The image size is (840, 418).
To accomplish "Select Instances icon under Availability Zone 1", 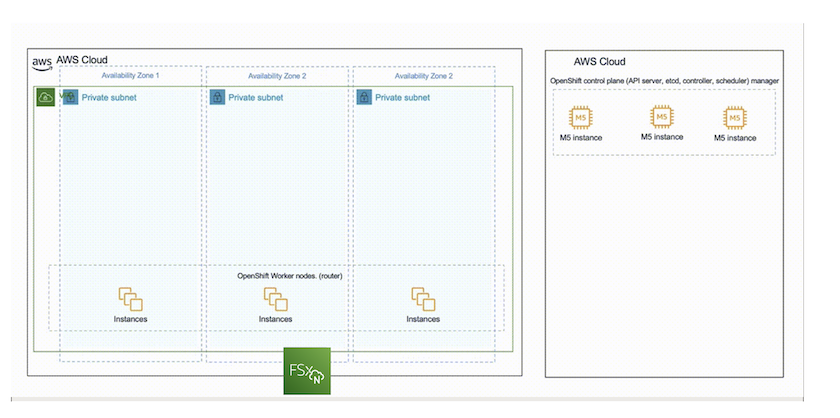I will coord(131,299).
